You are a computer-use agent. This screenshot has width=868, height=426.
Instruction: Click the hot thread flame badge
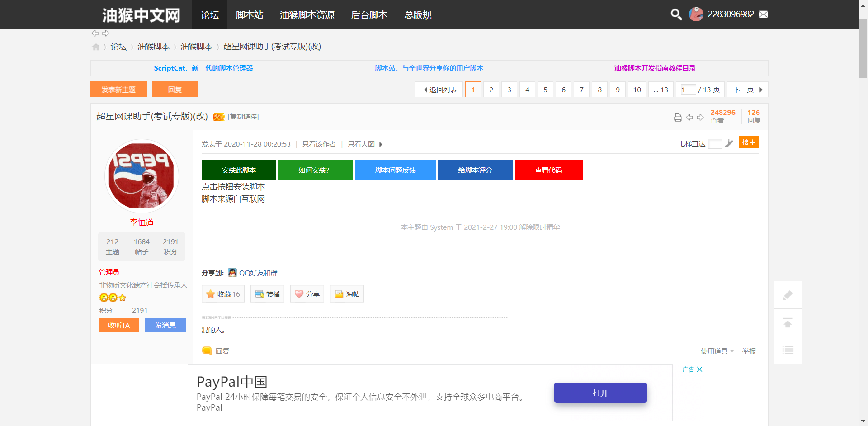click(219, 117)
